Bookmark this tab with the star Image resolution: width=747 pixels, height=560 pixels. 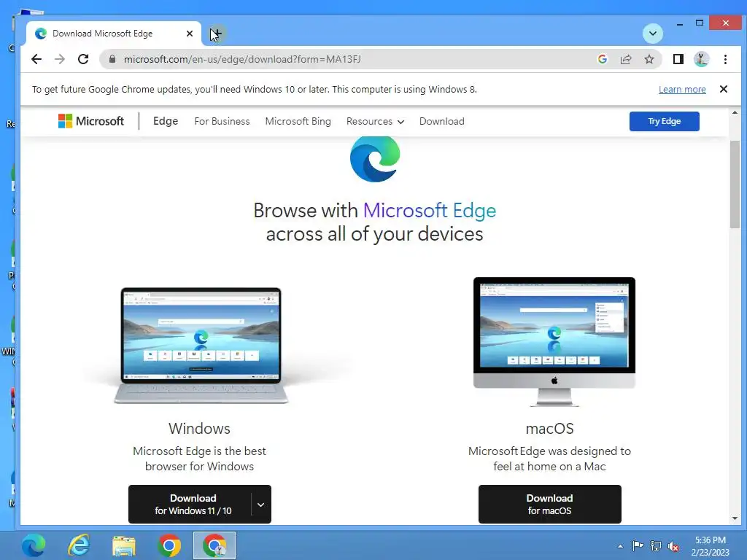649,59
